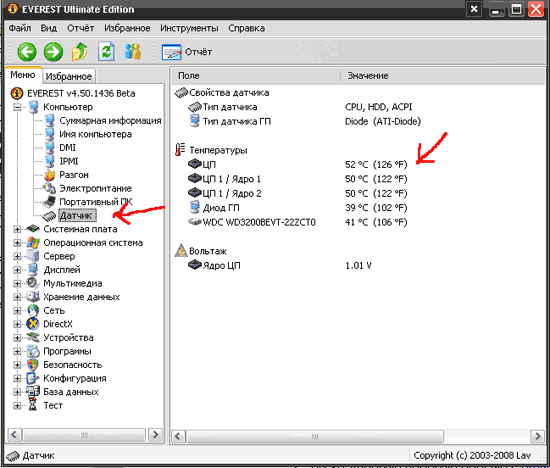Click the Тест hourglass icon
The height and width of the screenshot is (468, 550).
coord(33,406)
